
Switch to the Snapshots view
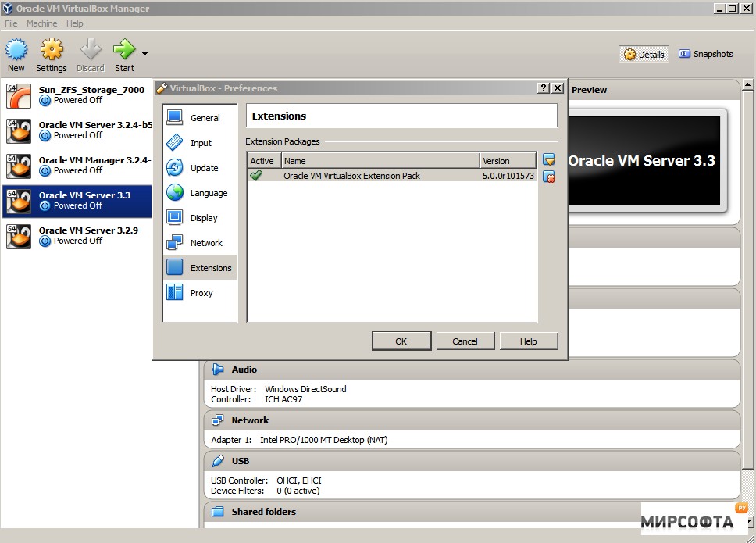(x=706, y=54)
